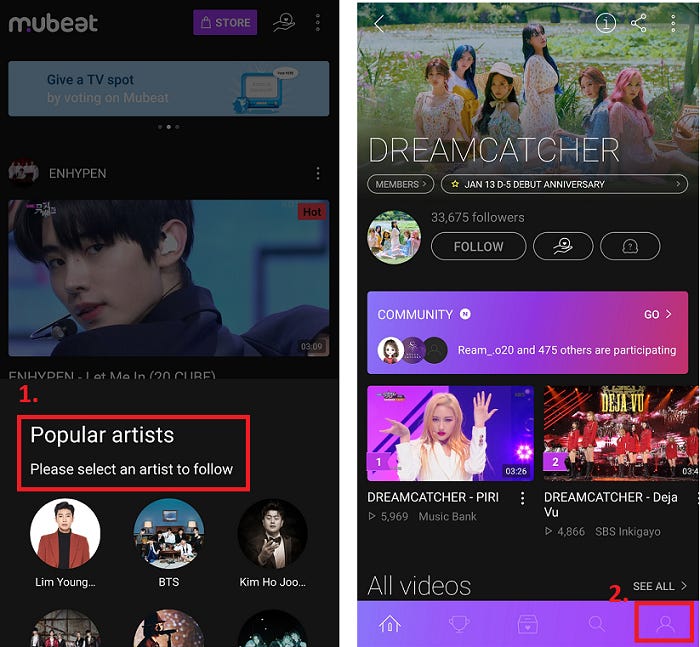Share the DREAMCATCHER page
Image resolution: width=700 pixels, height=647 pixels.
639,23
